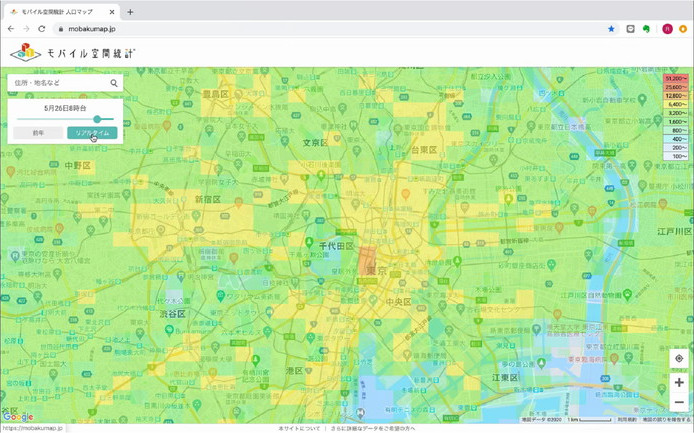Click the 5月26日8時台 date label

click(x=65, y=108)
